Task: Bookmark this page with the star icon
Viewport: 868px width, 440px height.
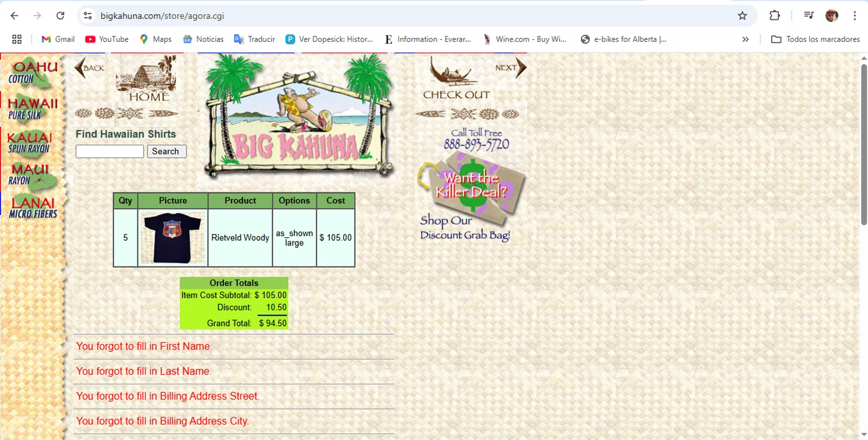Action: 742,16
